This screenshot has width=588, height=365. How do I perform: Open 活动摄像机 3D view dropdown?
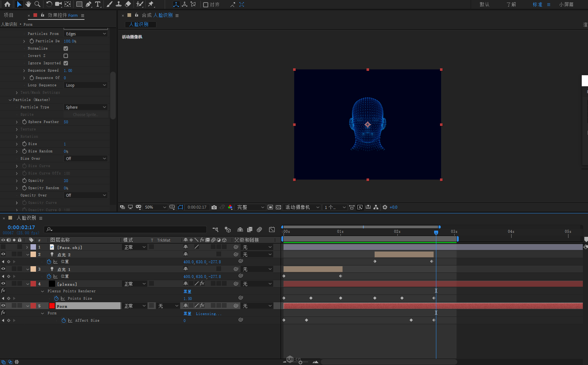point(302,207)
